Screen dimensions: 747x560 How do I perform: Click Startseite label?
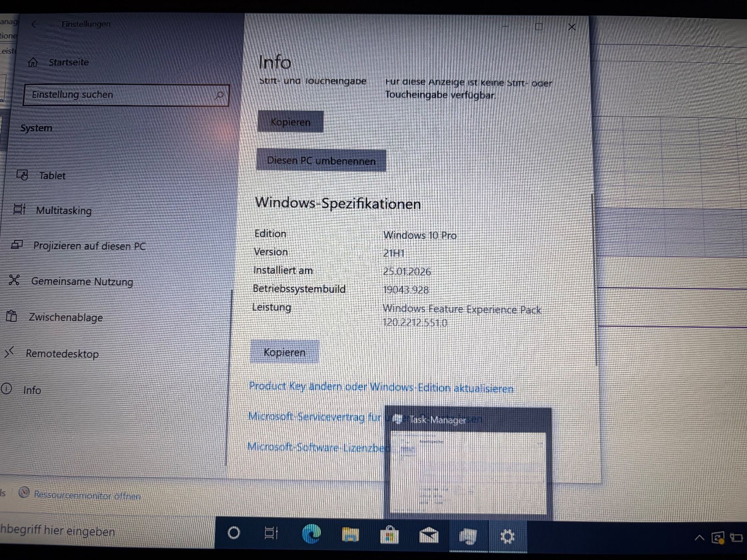(69, 62)
